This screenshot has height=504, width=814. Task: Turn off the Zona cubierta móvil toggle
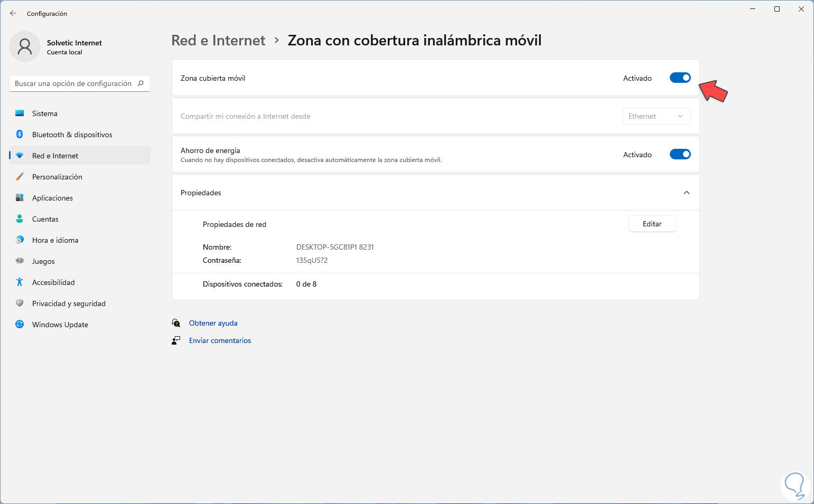(680, 78)
